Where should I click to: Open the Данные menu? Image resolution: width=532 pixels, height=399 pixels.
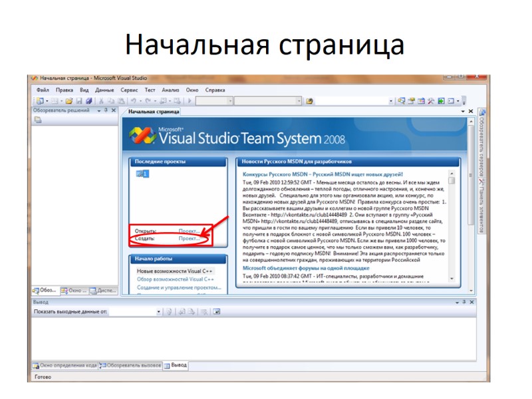pos(104,90)
